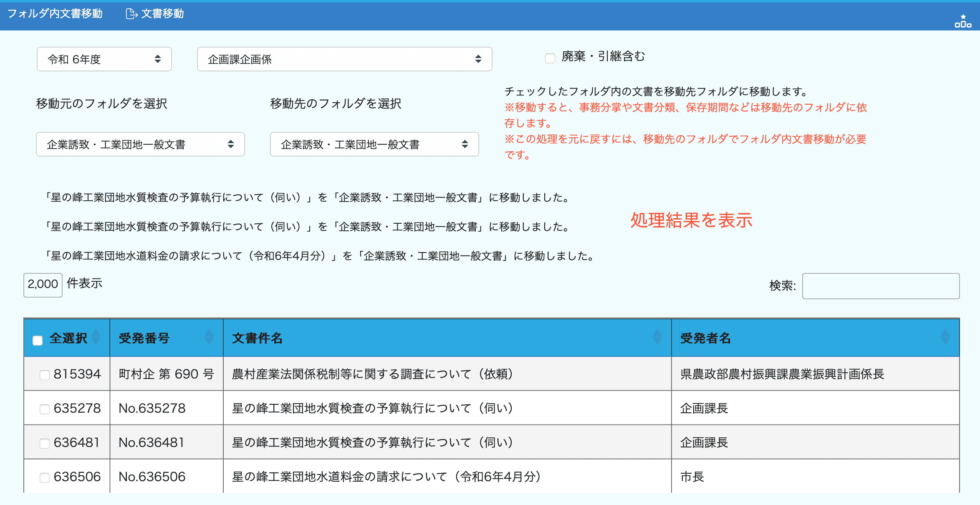Toggle the 廃棄・引継含む checkbox
The height and width of the screenshot is (505, 980).
550,58
